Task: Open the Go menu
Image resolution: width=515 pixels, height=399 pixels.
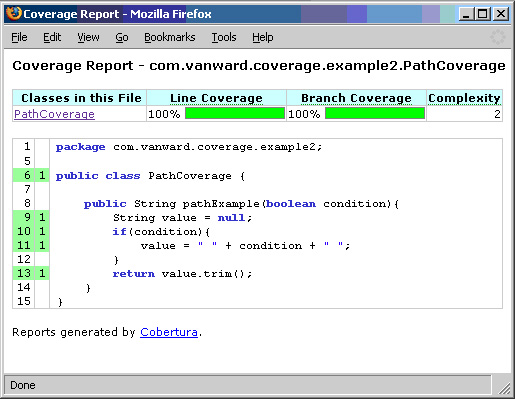Action: 122,37
